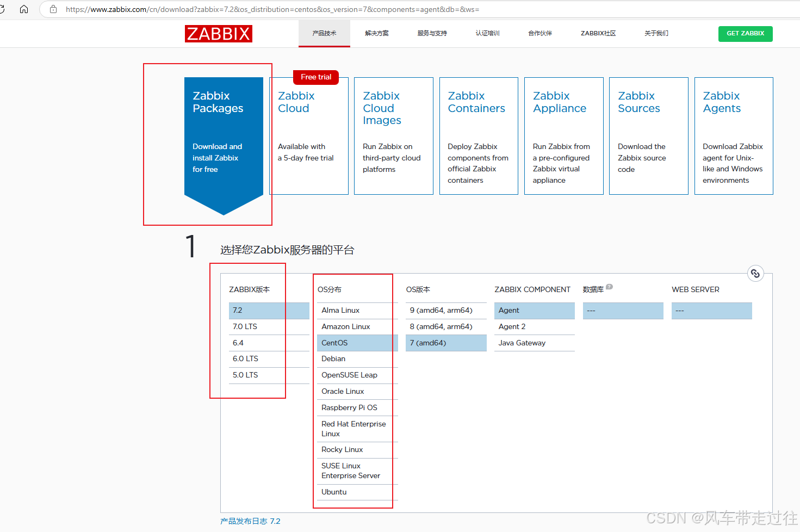Image resolution: width=800 pixels, height=532 pixels.
Task: Select the Zabbix Cloud Images card
Action: 394,136
